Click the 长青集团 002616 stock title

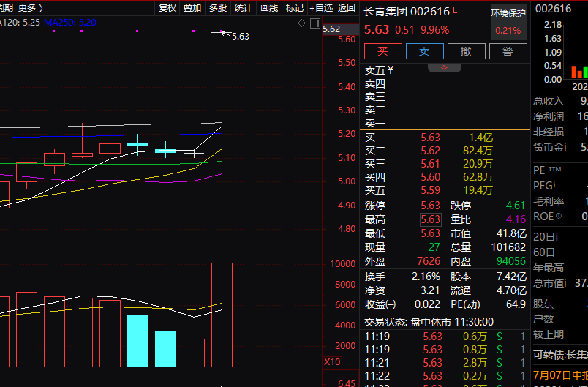[407, 12]
